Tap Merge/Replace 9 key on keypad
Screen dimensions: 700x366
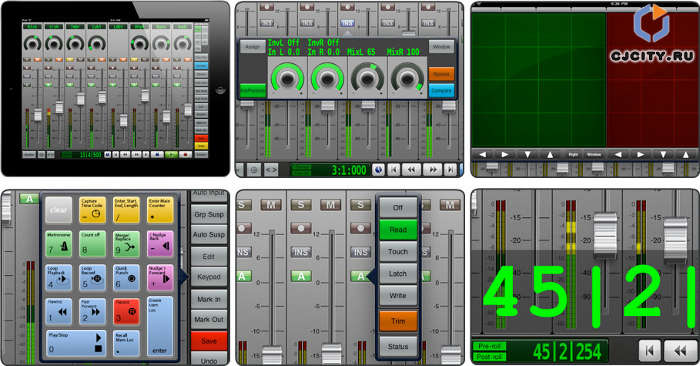tap(126, 244)
